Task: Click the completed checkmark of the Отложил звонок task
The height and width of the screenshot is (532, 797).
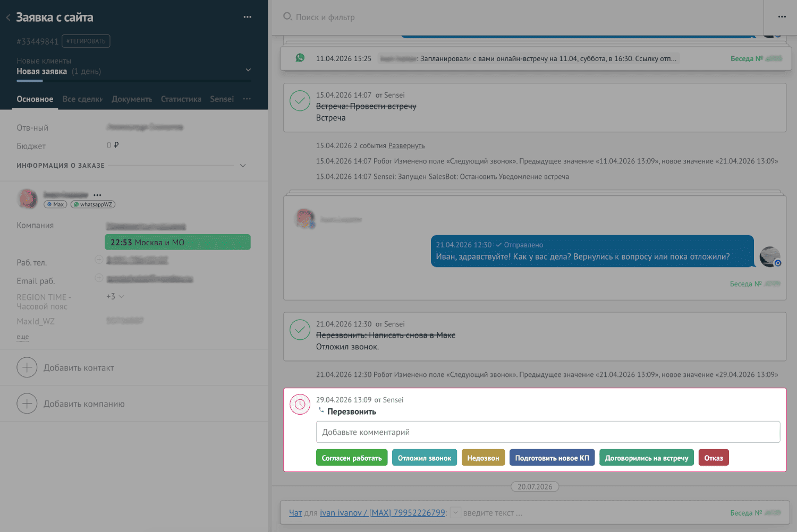Action: (300, 330)
